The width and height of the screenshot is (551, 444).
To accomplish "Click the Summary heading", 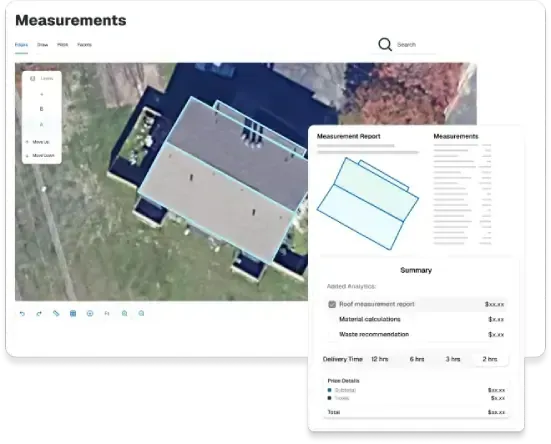I will tap(416, 270).
